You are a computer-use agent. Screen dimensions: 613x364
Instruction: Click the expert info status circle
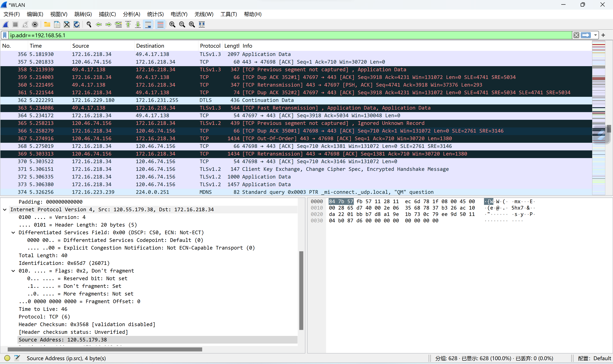[7, 358]
